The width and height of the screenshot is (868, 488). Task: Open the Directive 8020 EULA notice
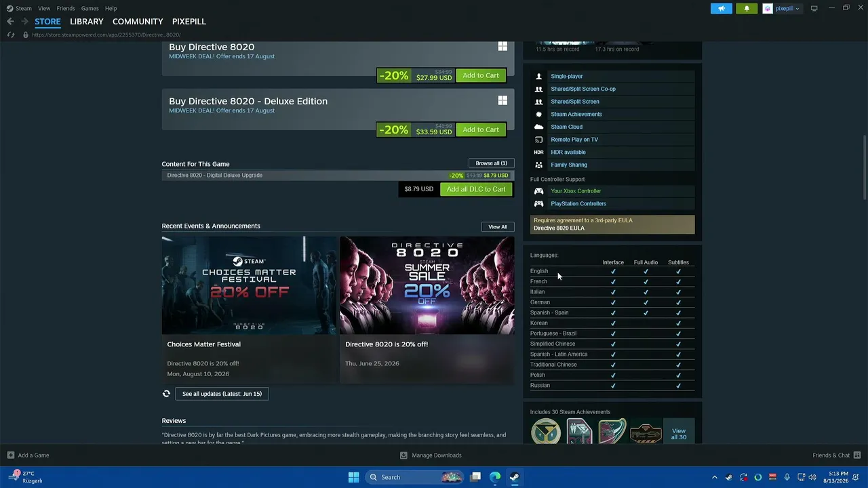612,224
